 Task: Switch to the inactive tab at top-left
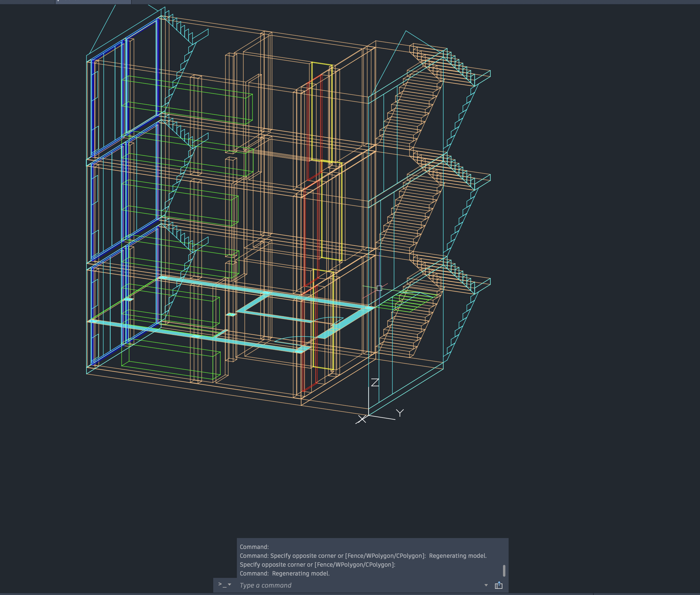tap(27, 1)
